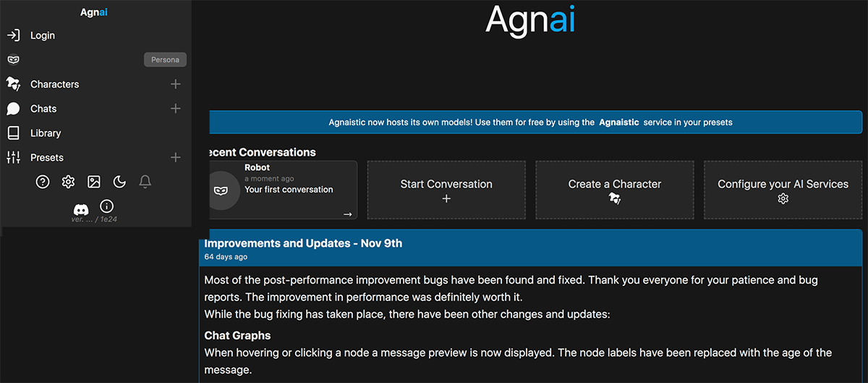The image size is (868, 383).
Task: Create a new preset with plus icon
Action: tap(175, 157)
